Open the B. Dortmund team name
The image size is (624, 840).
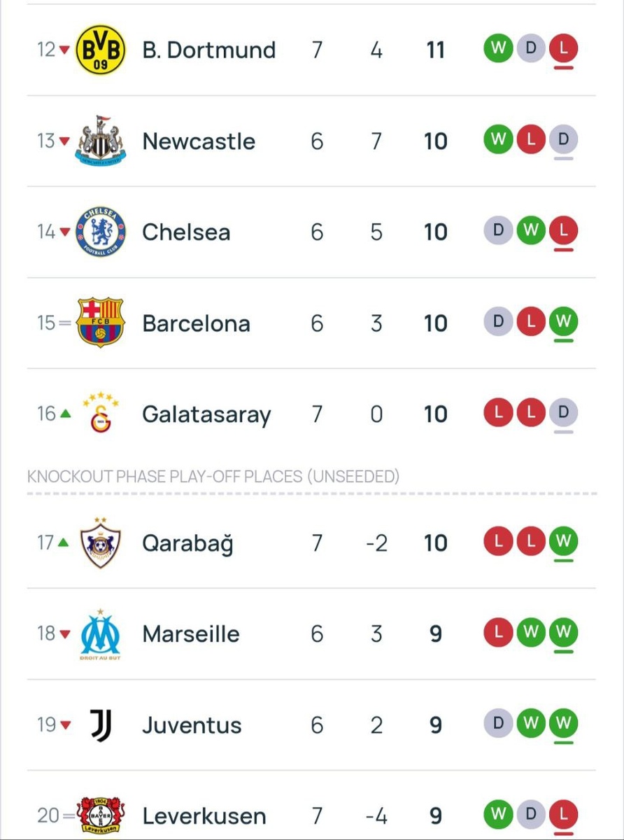[x=208, y=50]
